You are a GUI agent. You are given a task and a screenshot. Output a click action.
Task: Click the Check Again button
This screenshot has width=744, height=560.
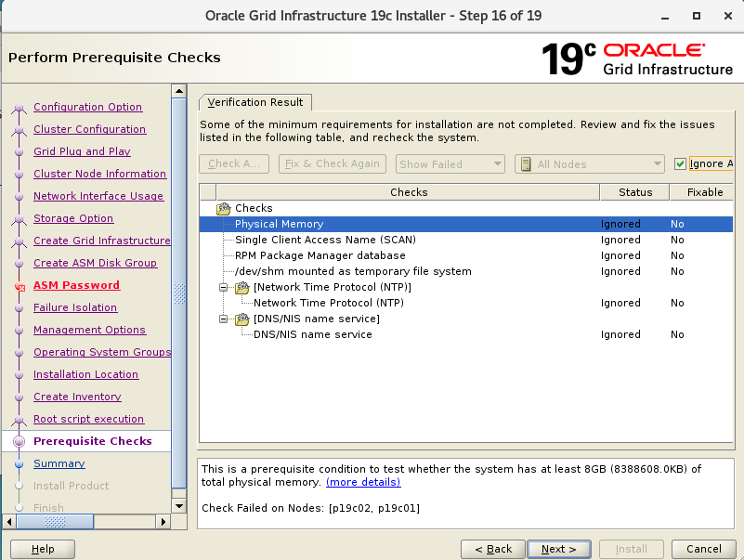[x=234, y=164]
